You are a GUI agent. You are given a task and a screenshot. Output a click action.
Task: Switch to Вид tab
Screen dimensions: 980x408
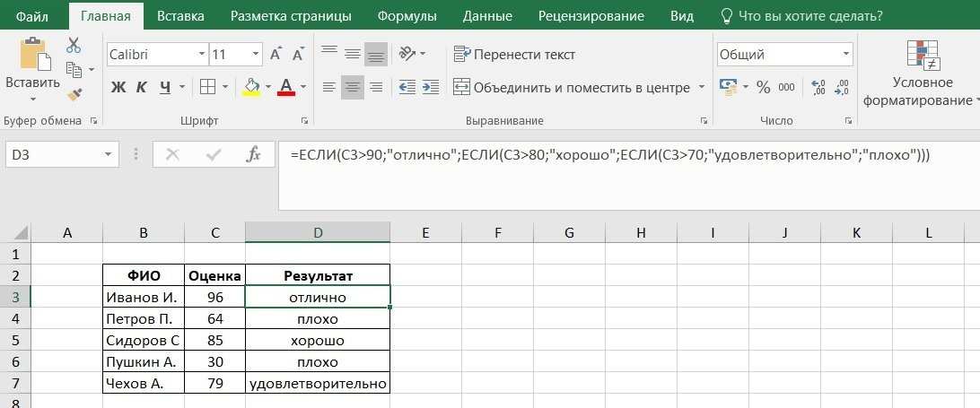tap(682, 16)
